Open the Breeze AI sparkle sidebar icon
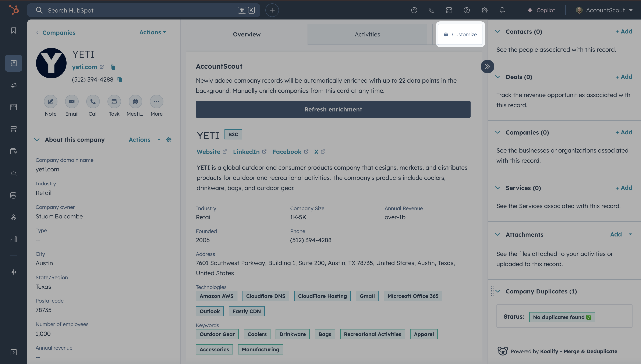This screenshot has height=364, width=641. (14, 272)
